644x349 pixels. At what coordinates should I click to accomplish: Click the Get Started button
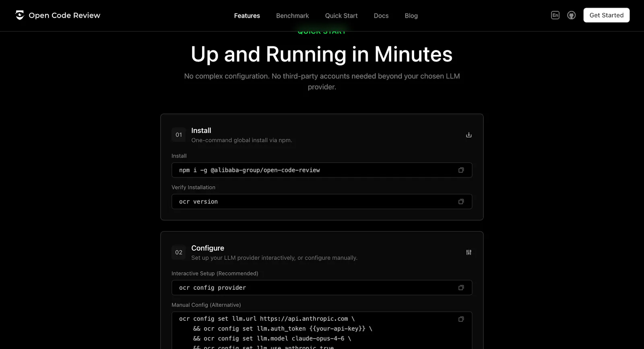pos(607,15)
